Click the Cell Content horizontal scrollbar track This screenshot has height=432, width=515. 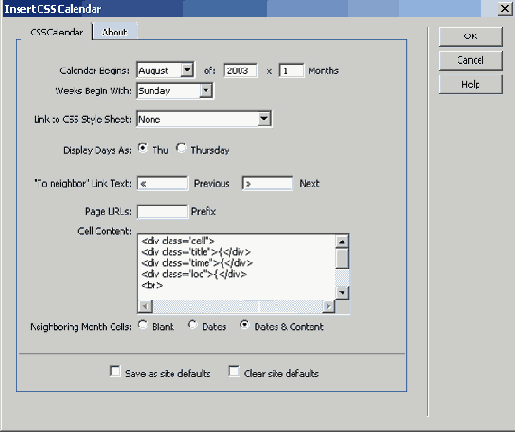click(x=237, y=306)
